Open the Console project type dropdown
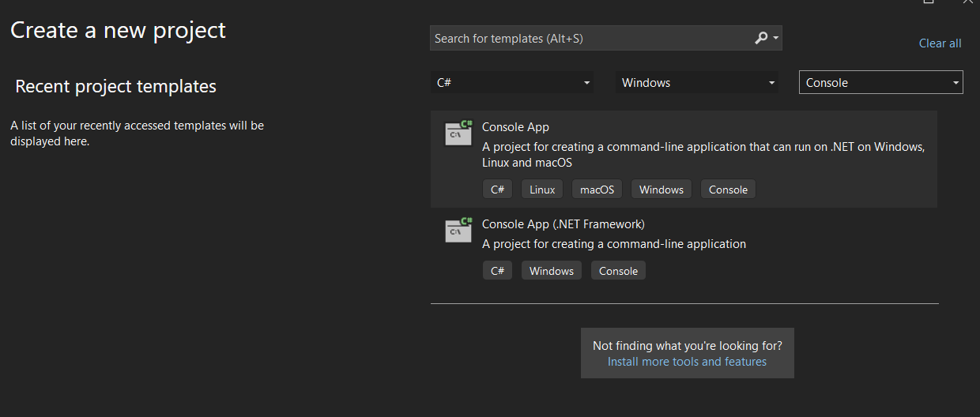980x417 pixels. coord(881,82)
